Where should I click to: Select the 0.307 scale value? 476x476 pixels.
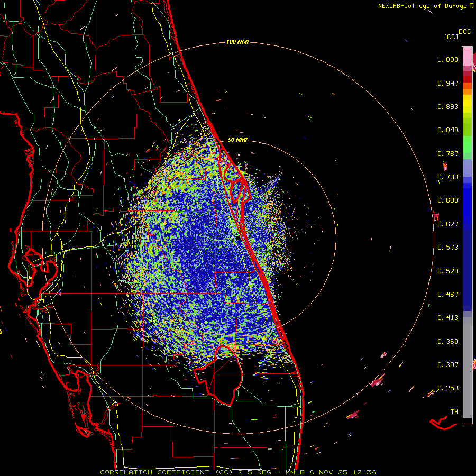click(x=448, y=365)
